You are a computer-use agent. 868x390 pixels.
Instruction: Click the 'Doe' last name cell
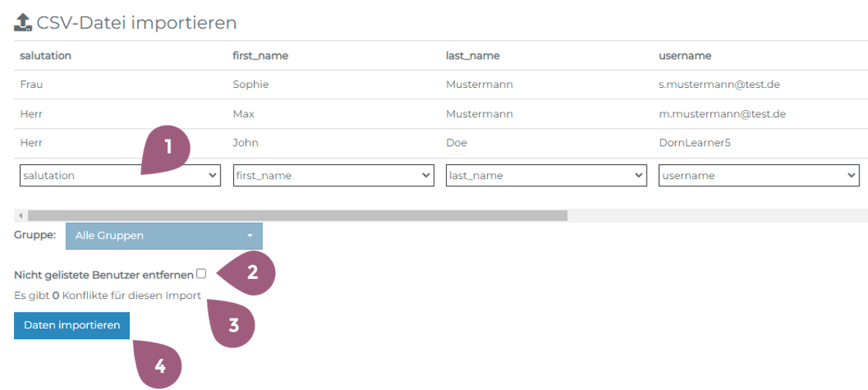(x=456, y=143)
